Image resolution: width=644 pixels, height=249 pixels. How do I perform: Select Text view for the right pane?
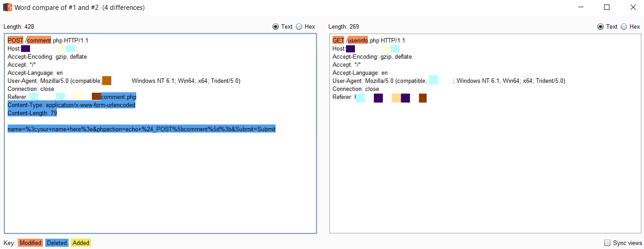(601, 26)
